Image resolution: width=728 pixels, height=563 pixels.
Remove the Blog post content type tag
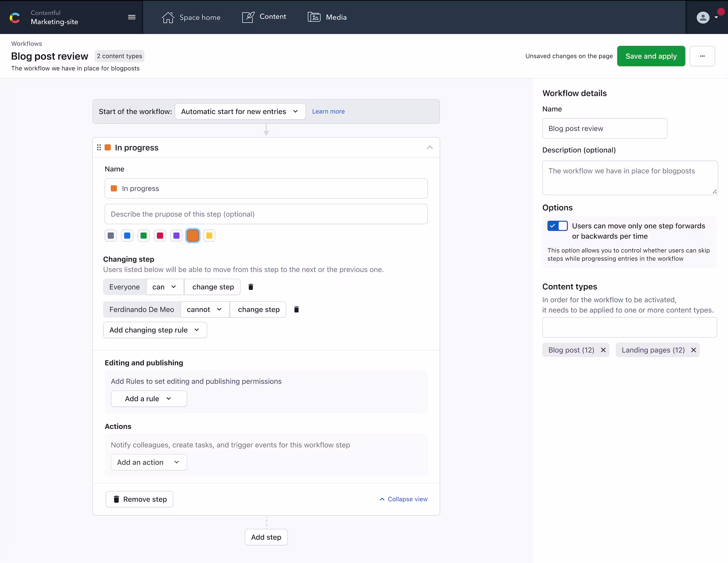[603, 350]
